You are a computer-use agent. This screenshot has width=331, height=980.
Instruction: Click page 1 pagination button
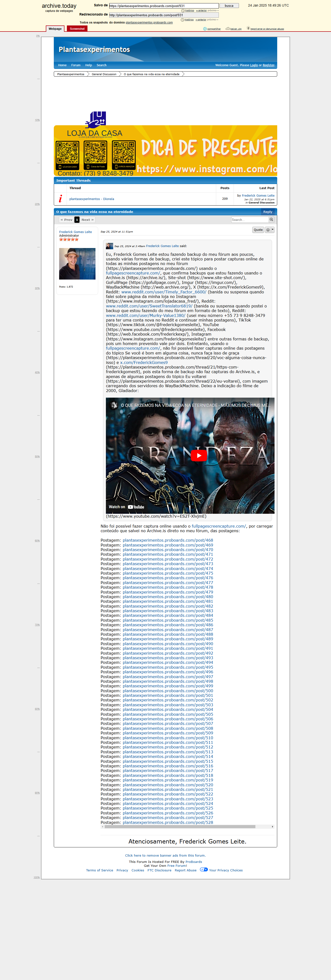tap(77, 220)
